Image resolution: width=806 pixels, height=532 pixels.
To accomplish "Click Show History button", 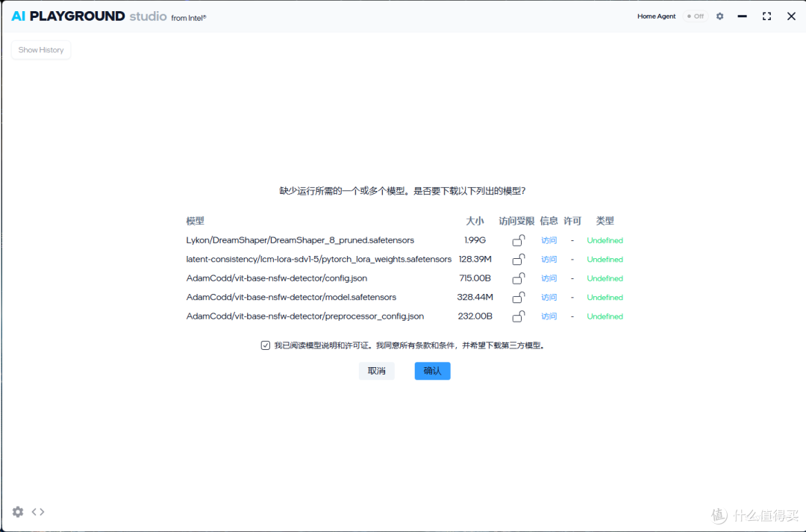I will point(41,50).
